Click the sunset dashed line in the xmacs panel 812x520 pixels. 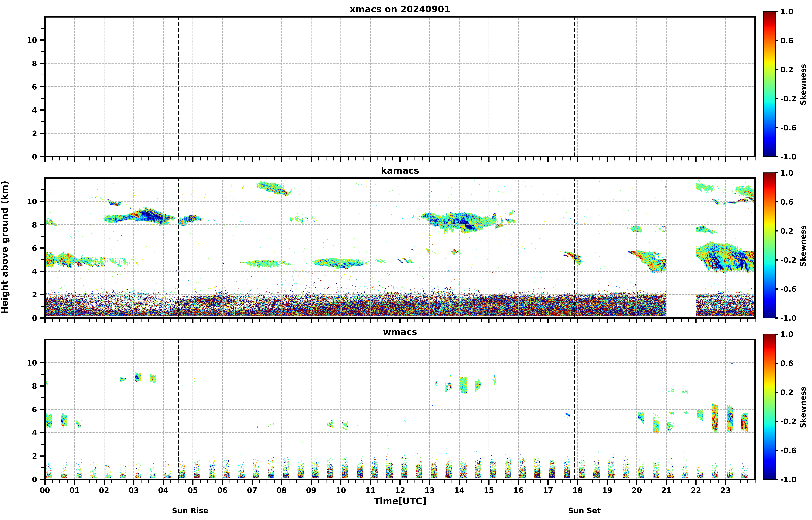tap(575, 87)
